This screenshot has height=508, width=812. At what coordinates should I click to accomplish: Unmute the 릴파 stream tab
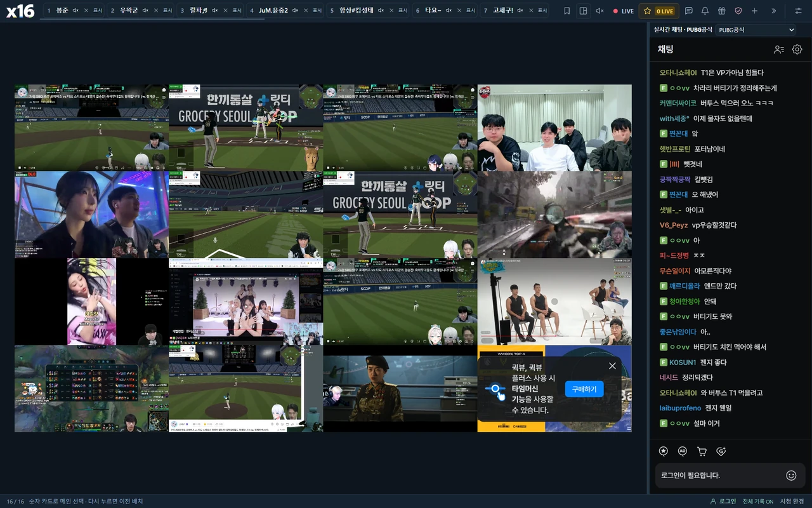tap(214, 11)
